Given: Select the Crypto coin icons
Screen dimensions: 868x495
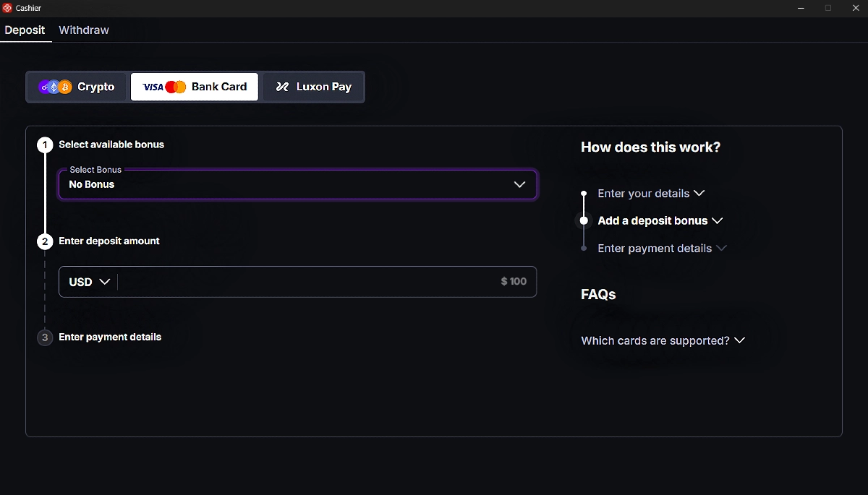Looking at the screenshot, I should (x=56, y=87).
